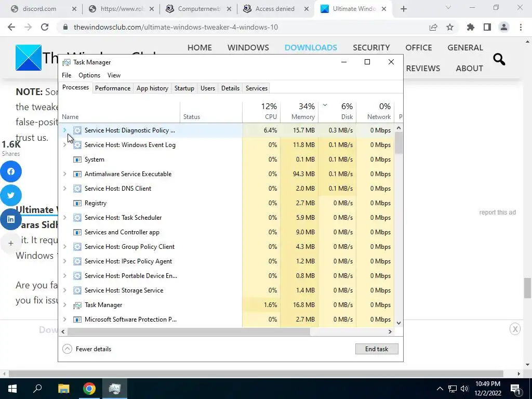Image resolution: width=532 pixels, height=399 pixels.
Task: Click the share page icon in address bar
Action: (x=433, y=27)
